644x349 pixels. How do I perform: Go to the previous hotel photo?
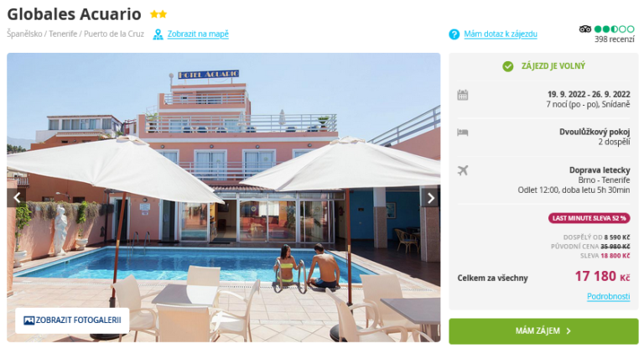pyautogui.click(x=17, y=198)
